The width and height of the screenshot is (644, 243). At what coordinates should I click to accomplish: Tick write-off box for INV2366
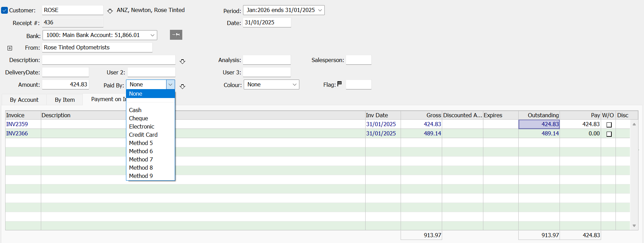609,134
